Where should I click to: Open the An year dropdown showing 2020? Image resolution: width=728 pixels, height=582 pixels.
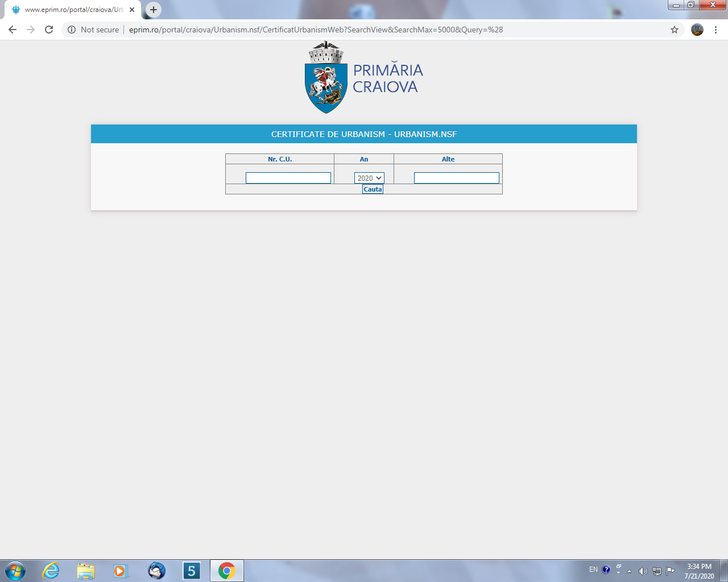coord(369,178)
